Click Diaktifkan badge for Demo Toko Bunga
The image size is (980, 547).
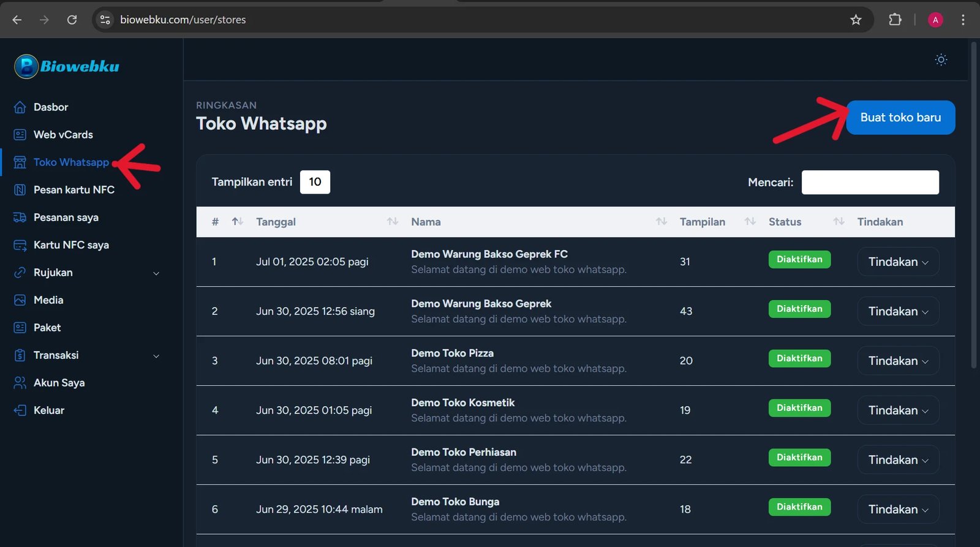(799, 507)
